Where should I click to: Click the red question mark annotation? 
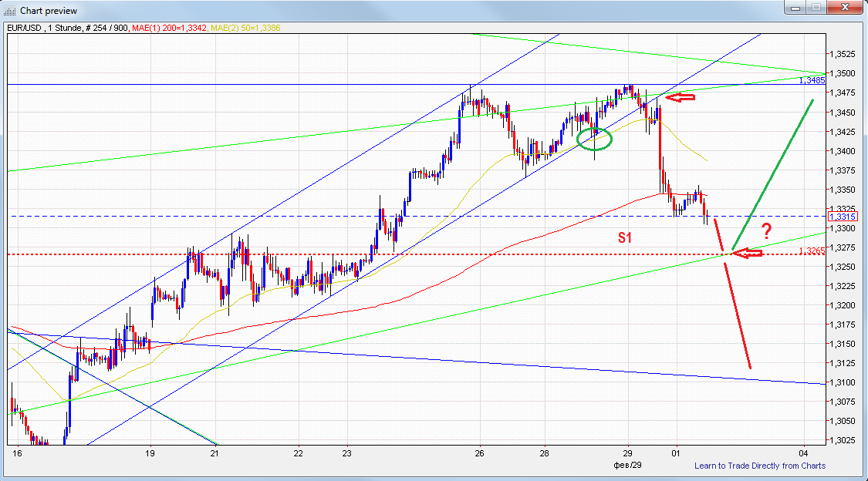767,229
